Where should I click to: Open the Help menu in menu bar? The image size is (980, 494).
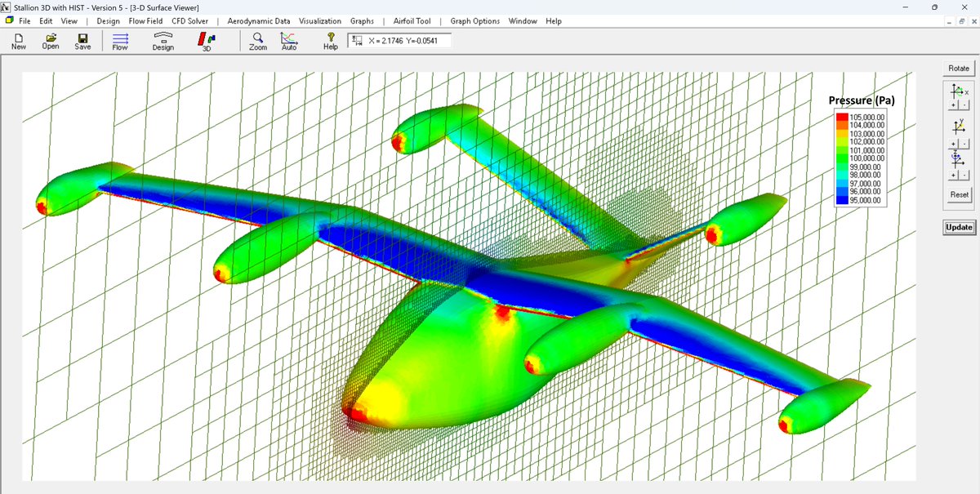click(554, 20)
